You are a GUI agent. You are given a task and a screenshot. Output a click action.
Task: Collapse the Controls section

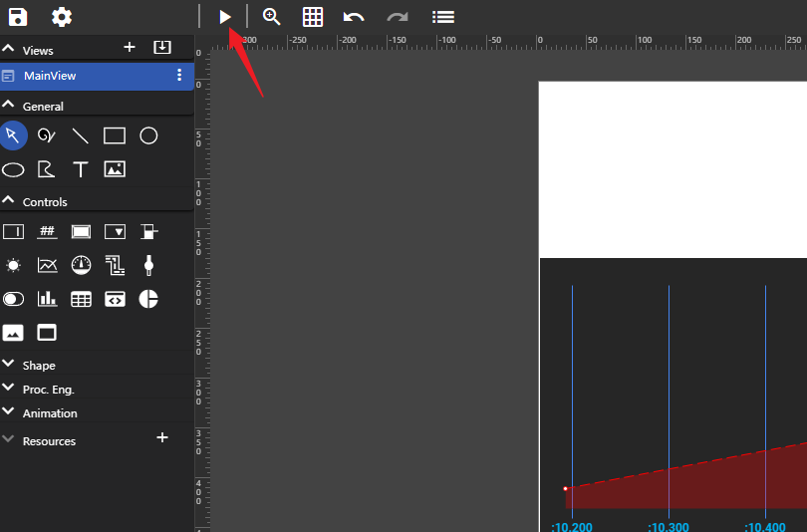[x=8, y=200]
